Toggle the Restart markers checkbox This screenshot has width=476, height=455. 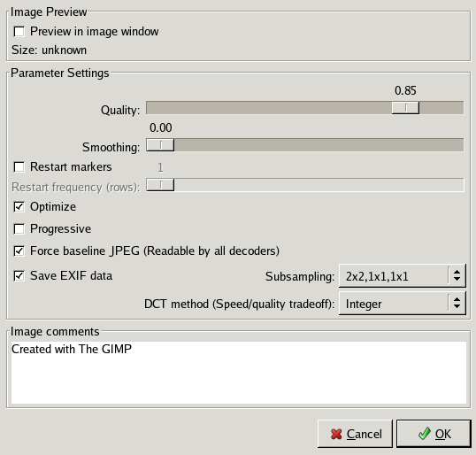[19, 167]
